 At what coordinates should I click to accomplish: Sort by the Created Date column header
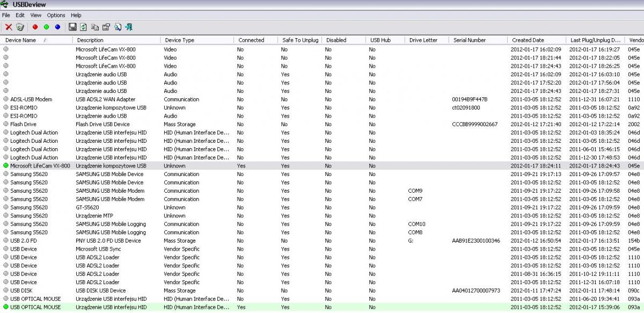537,40
